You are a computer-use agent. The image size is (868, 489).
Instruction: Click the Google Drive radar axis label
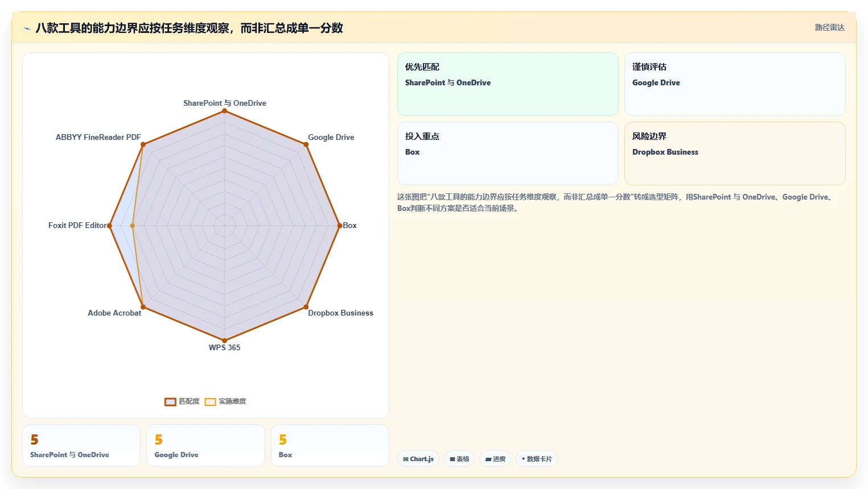point(331,137)
